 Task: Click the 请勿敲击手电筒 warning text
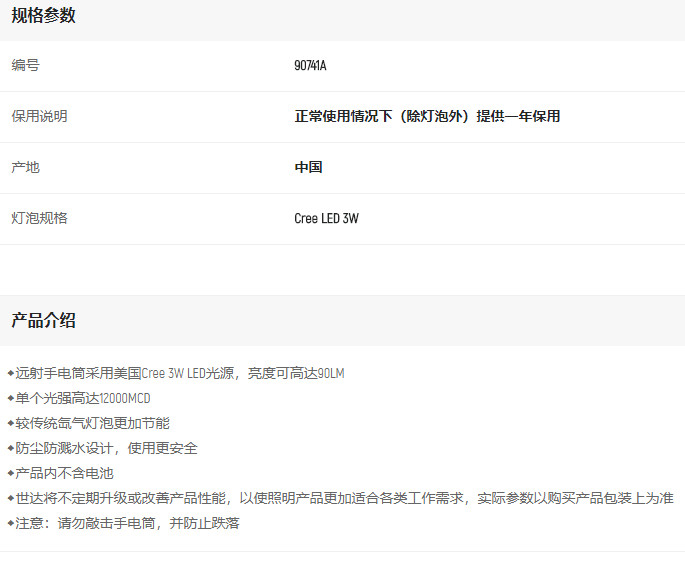click(106, 523)
